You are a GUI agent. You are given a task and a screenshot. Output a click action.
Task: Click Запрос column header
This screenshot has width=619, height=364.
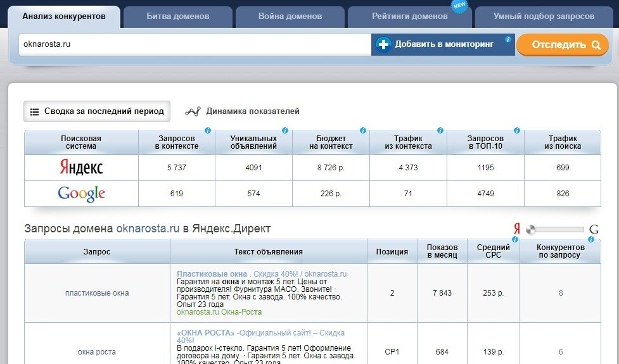97,251
